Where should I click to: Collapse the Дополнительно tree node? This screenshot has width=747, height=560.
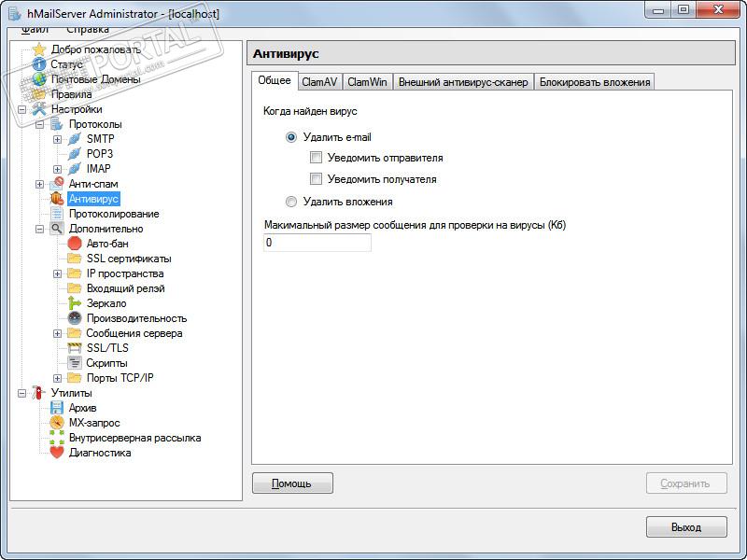(39, 229)
